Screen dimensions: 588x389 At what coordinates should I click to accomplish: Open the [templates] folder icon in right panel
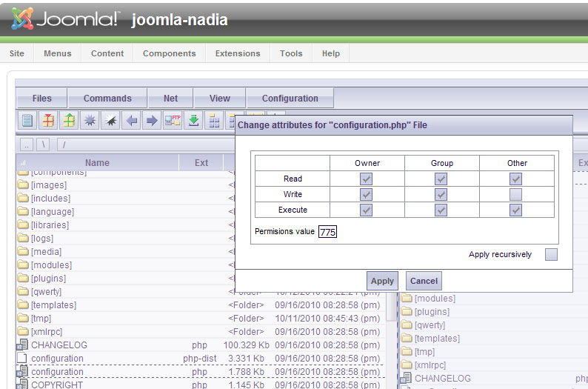click(x=407, y=338)
